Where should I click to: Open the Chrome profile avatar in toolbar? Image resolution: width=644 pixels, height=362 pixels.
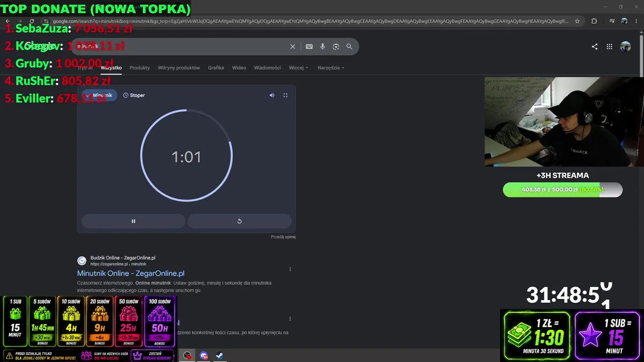tap(624, 21)
